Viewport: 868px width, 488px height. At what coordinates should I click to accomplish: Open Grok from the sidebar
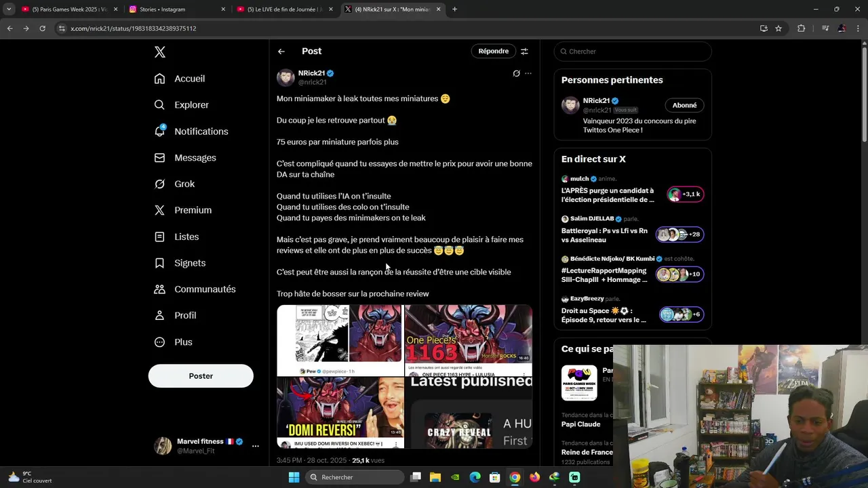pyautogui.click(x=174, y=184)
